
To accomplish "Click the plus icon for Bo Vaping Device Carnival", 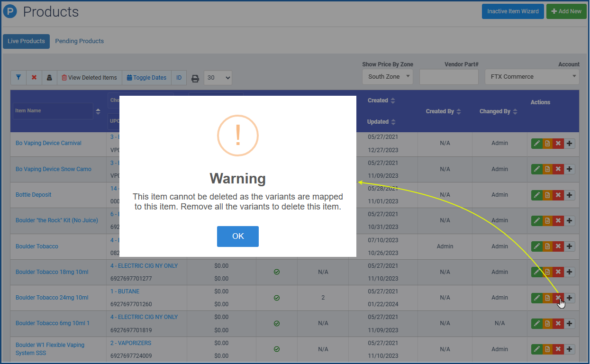I will point(570,143).
